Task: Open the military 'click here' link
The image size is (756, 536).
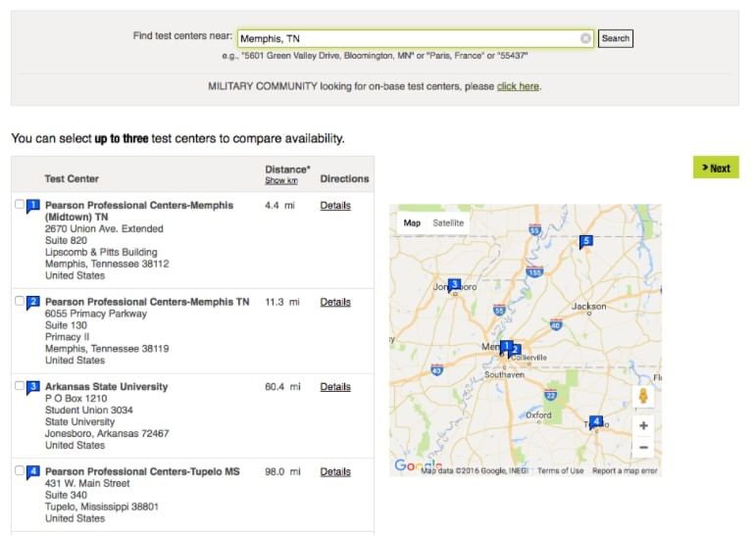Action: (x=518, y=86)
